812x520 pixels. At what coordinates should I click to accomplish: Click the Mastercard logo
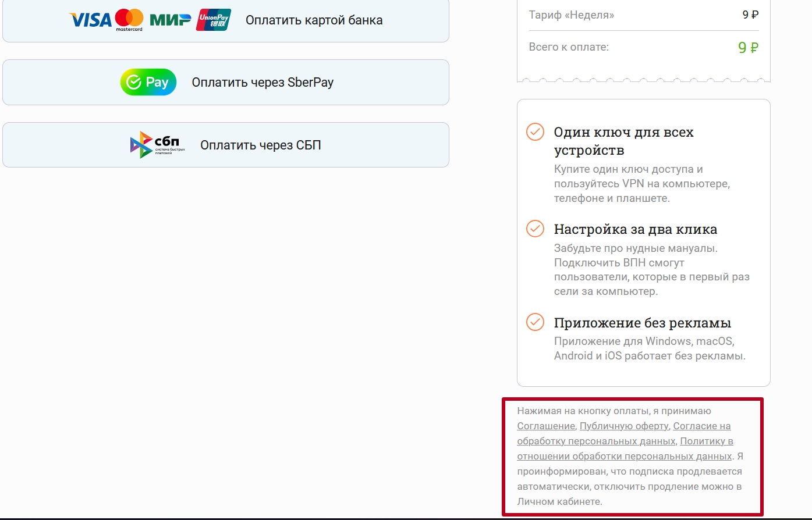click(x=129, y=19)
